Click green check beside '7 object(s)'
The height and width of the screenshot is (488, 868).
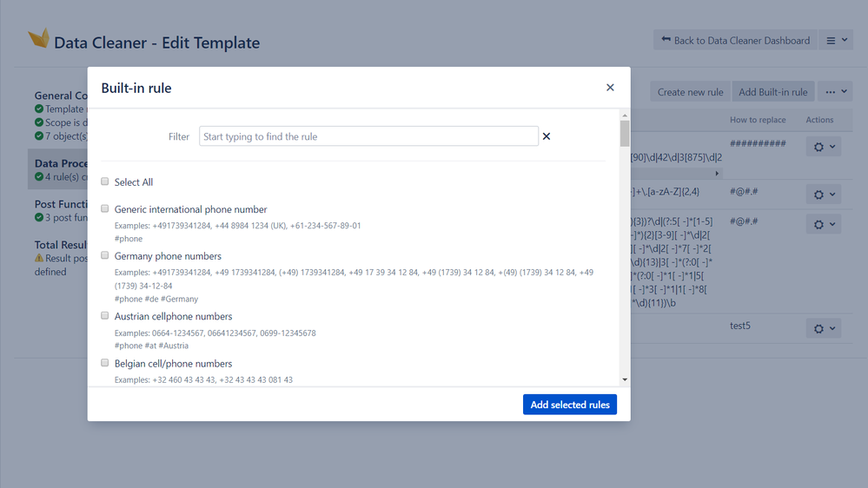(x=39, y=135)
